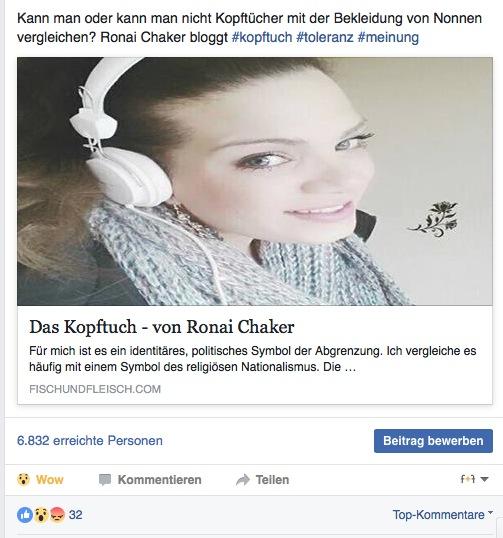Click the 6.832 erreichte Personen link

point(90,441)
